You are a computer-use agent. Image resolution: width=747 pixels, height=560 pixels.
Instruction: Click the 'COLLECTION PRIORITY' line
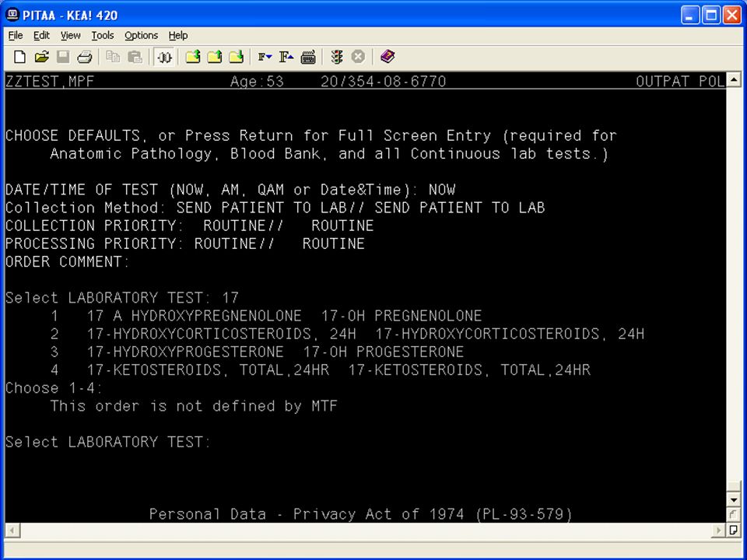(x=190, y=226)
